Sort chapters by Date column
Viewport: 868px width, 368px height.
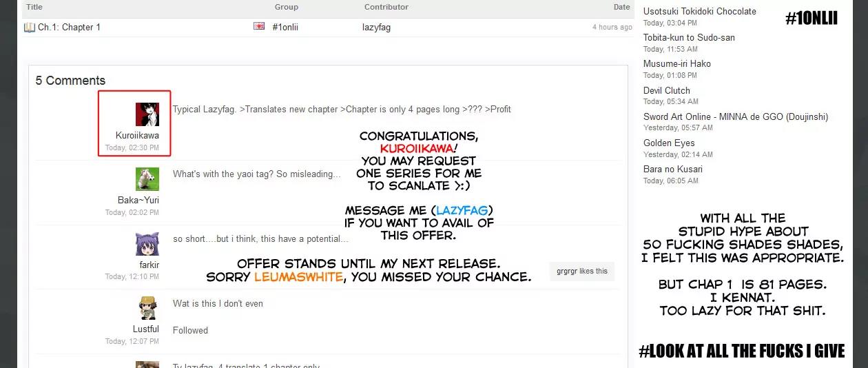pos(621,7)
